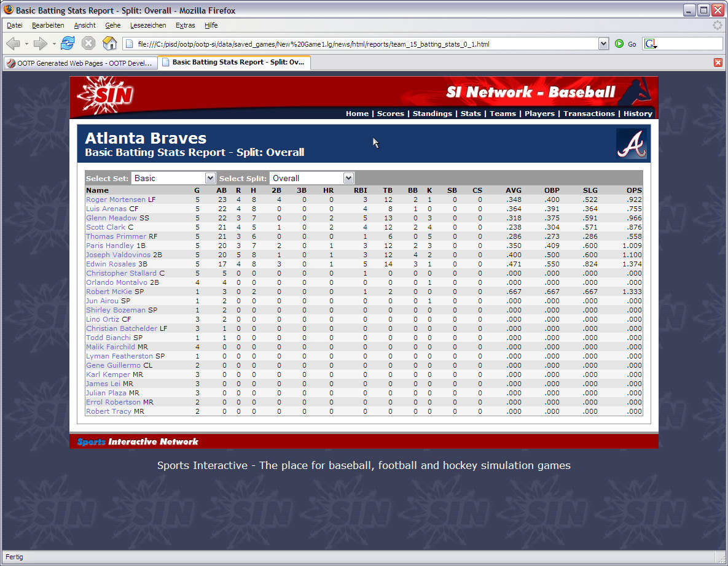The height and width of the screenshot is (566, 728).
Task: Open the Teams navigation link
Action: click(503, 114)
